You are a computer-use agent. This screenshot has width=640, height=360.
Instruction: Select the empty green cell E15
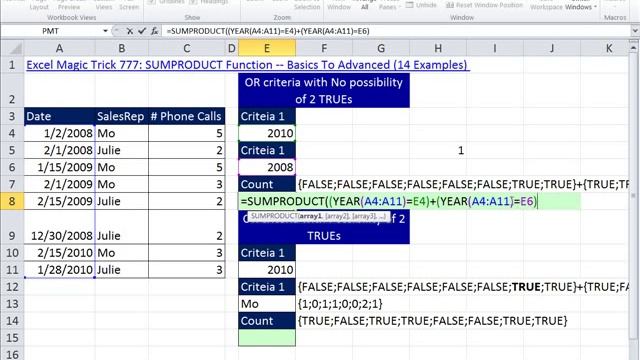[267, 338]
